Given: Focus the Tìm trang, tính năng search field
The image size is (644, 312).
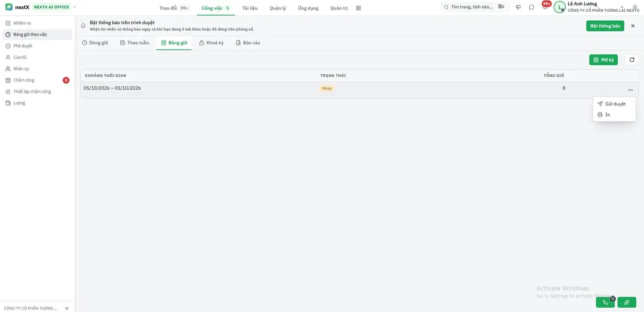Looking at the screenshot, I should [x=475, y=7].
